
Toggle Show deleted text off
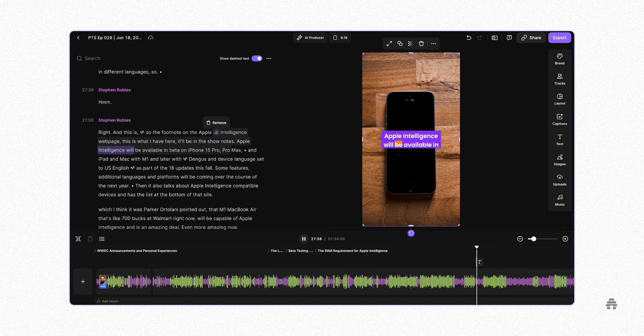257,58
